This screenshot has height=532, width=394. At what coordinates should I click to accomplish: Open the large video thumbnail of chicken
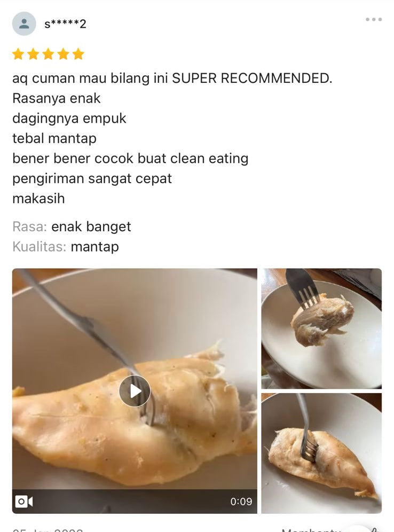[135, 391]
